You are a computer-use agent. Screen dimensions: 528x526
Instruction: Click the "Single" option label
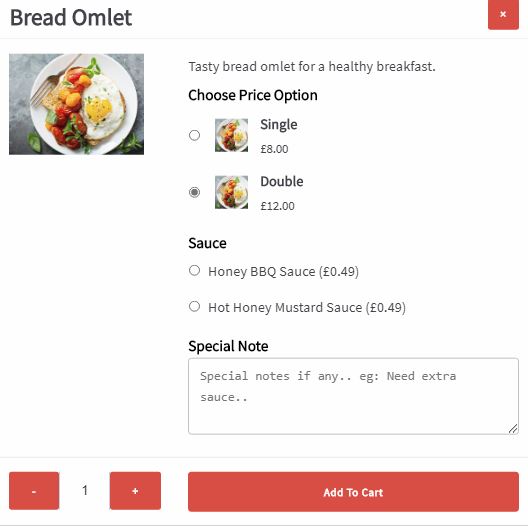pyautogui.click(x=279, y=125)
